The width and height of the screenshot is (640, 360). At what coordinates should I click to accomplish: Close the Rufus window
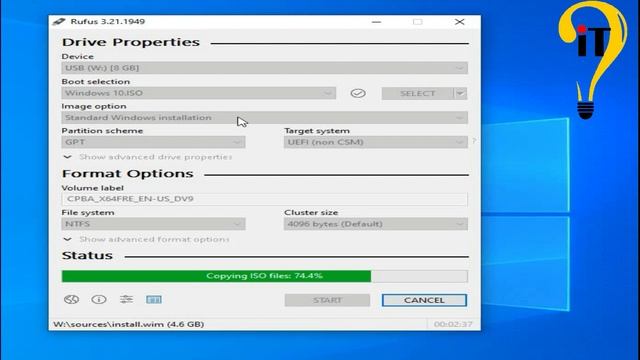click(460, 22)
